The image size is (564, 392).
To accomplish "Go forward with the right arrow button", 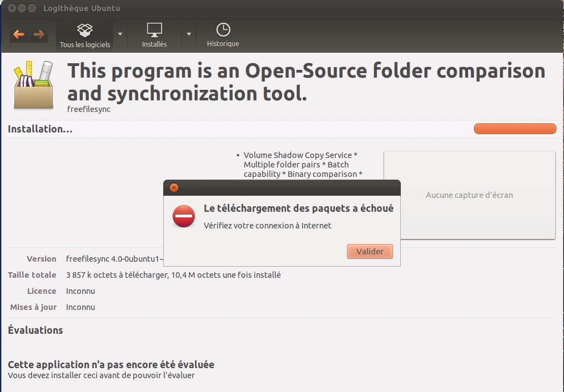I will [38, 34].
